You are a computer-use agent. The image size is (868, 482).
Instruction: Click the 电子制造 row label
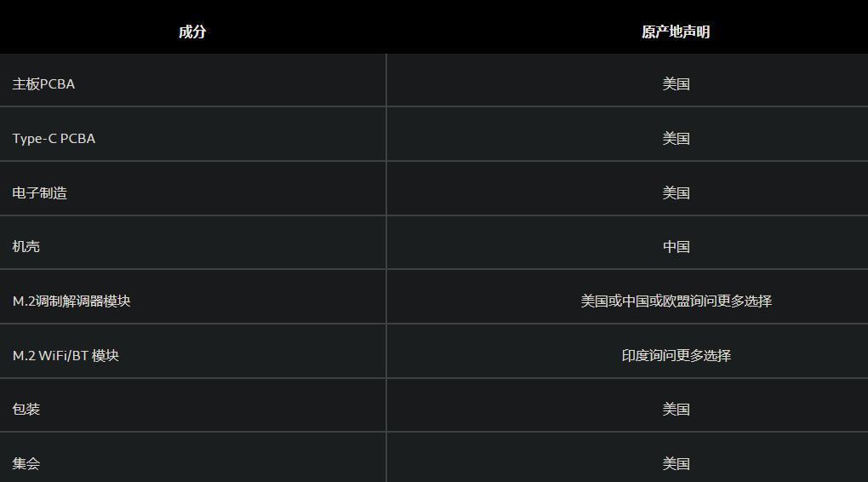39,193
